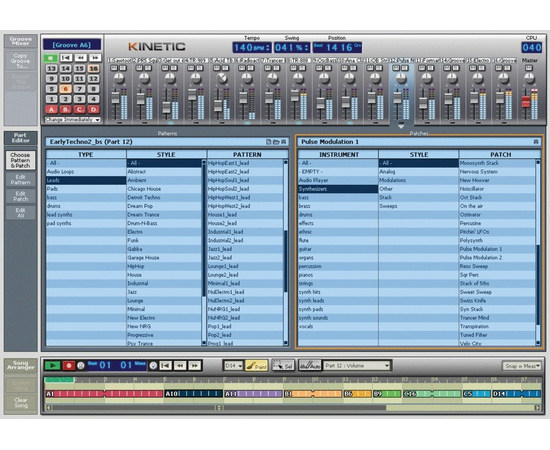Adjust the Master pan knob

coord(529,79)
